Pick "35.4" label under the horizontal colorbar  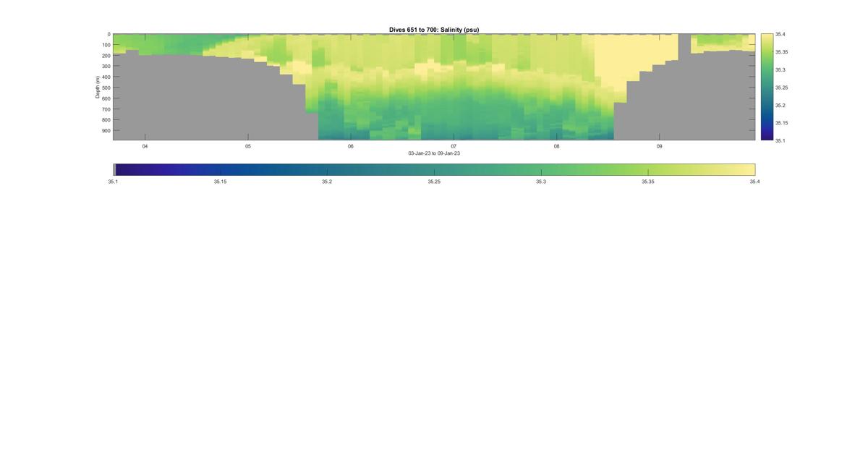coord(755,182)
